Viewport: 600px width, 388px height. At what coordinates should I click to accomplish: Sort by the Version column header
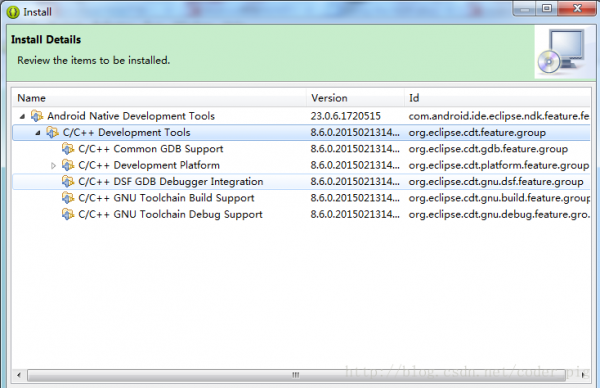pyautogui.click(x=355, y=98)
